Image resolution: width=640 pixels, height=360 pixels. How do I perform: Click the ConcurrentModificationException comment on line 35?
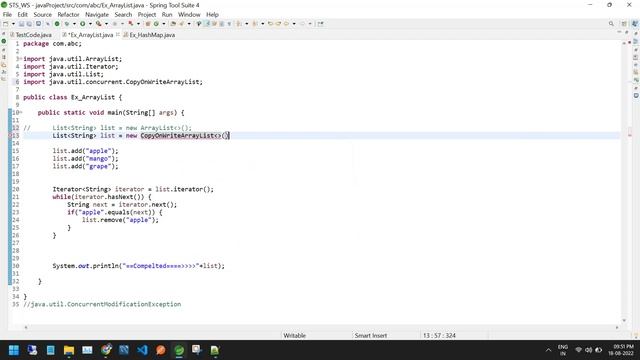102,304
